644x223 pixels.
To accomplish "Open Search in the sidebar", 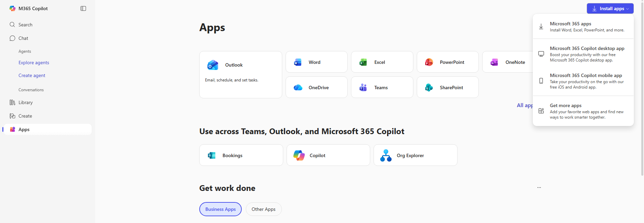I will [x=48, y=25].
